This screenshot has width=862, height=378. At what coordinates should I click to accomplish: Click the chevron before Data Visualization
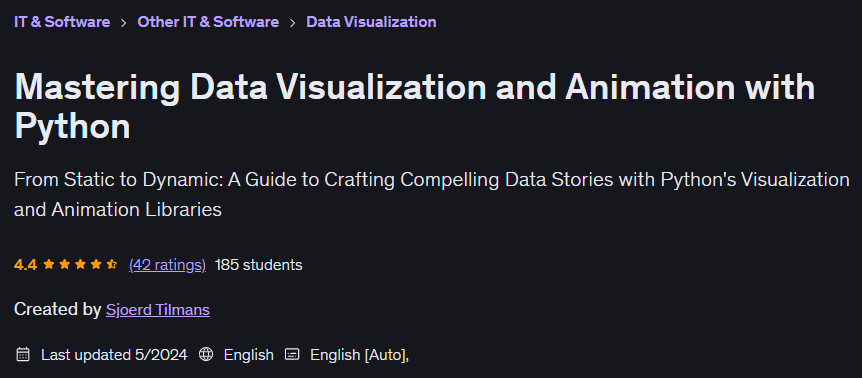[292, 23]
